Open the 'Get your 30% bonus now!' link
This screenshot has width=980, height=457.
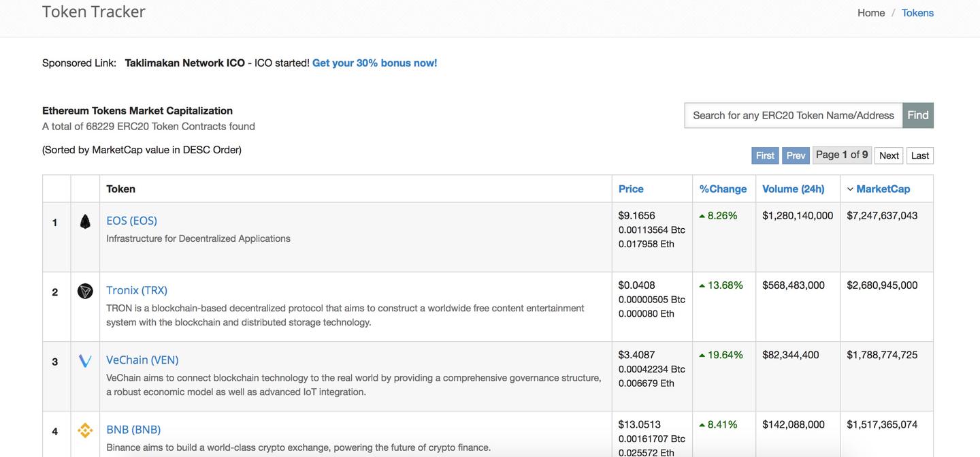(374, 63)
